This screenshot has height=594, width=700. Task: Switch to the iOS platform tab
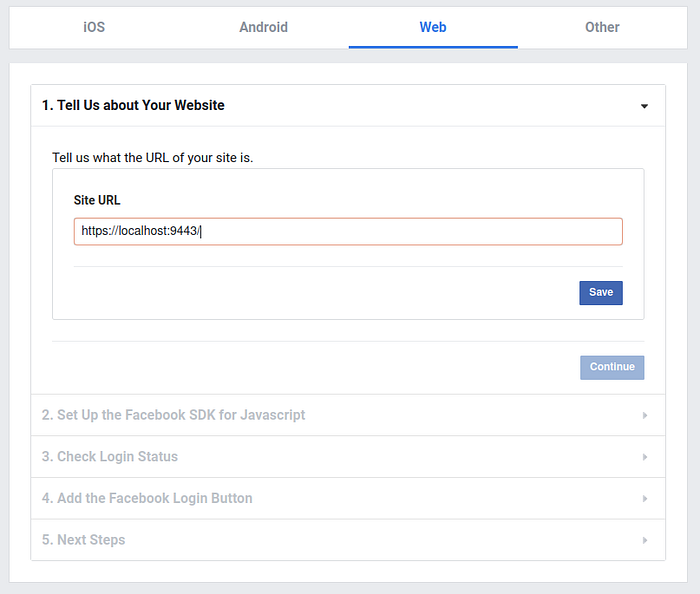coord(94,27)
